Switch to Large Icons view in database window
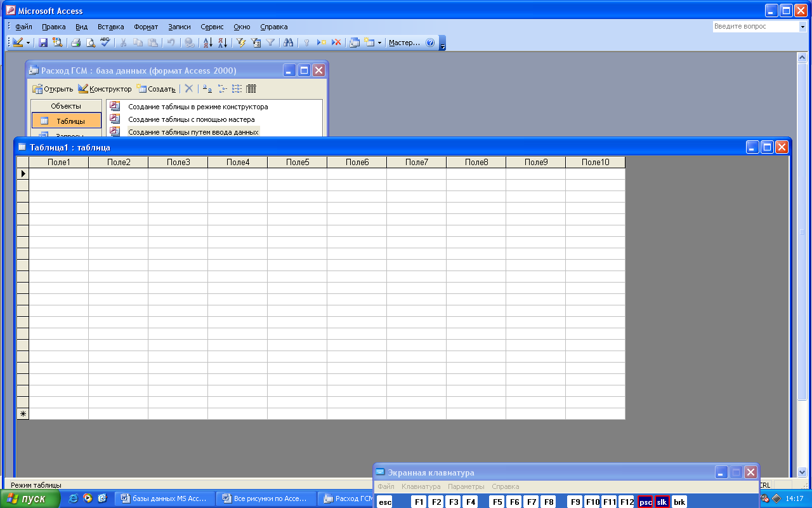The width and height of the screenshot is (812, 508). pyautogui.click(x=207, y=89)
